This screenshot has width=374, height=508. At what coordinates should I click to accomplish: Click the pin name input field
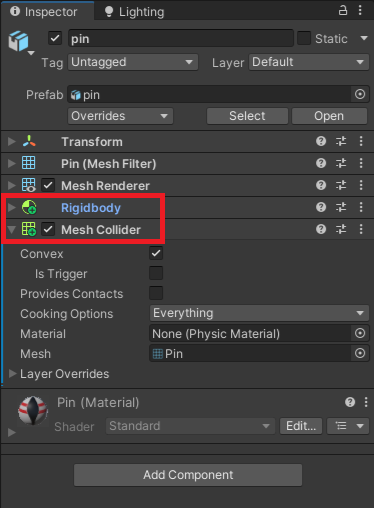[181, 39]
